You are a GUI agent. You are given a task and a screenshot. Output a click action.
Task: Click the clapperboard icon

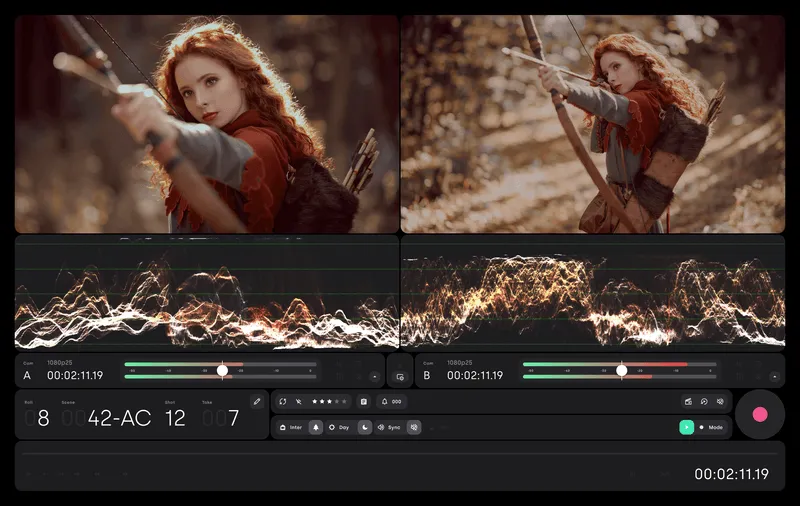point(688,401)
